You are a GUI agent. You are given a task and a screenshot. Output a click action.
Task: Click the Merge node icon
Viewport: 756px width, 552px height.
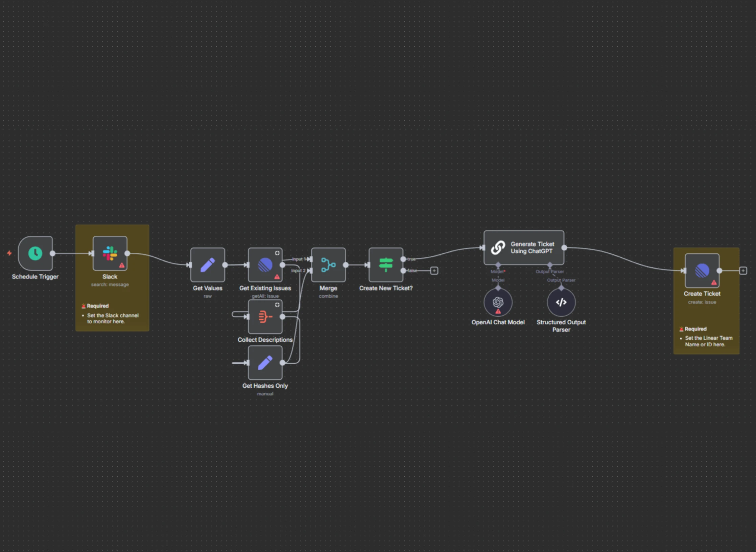(328, 265)
